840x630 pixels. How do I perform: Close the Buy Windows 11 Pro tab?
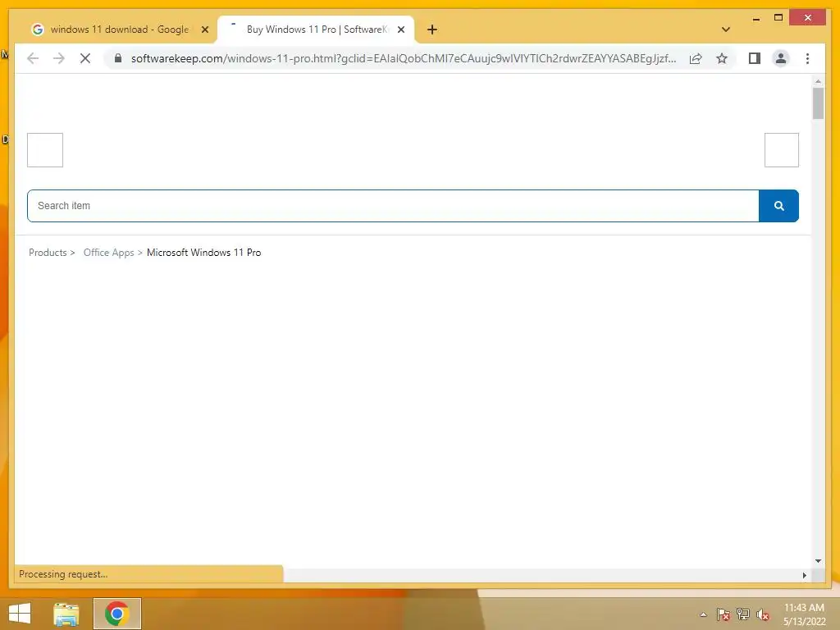400,30
